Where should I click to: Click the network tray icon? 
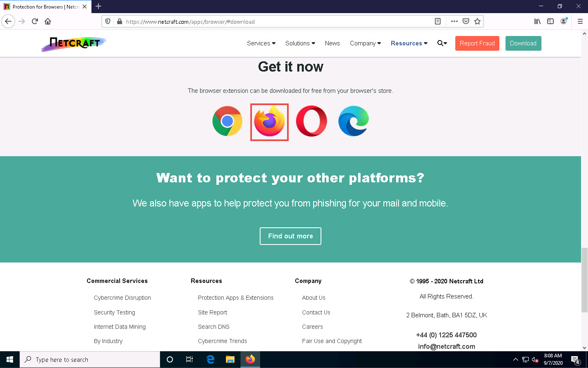(x=525, y=360)
